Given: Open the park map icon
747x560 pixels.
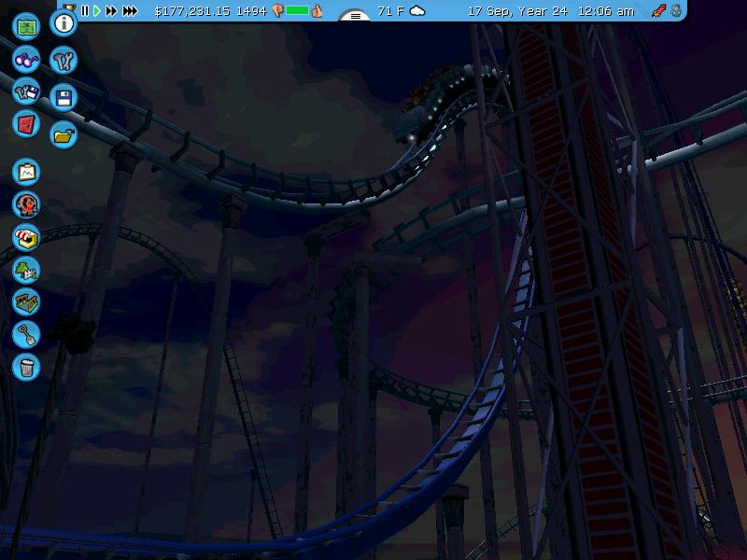Looking at the screenshot, I should pos(26,26).
